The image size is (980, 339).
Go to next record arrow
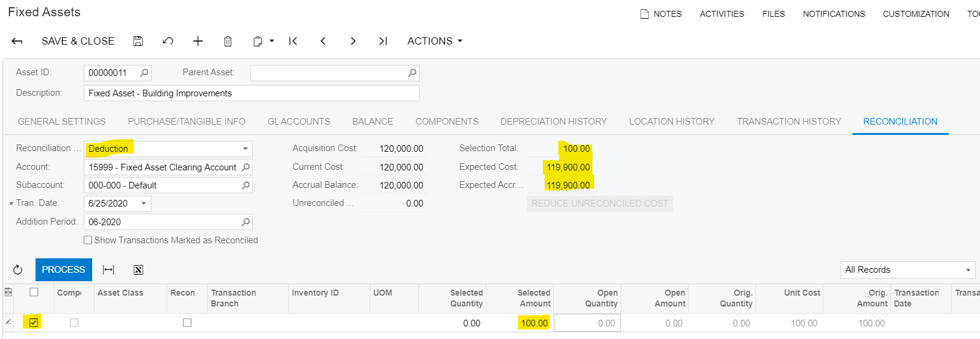(353, 41)
